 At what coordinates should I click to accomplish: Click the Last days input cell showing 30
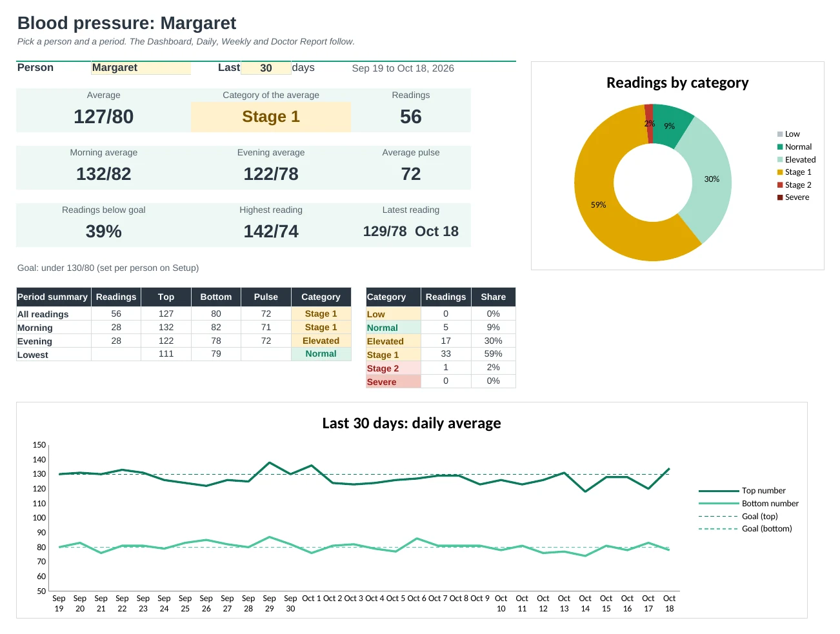click(x=266, y=68)
